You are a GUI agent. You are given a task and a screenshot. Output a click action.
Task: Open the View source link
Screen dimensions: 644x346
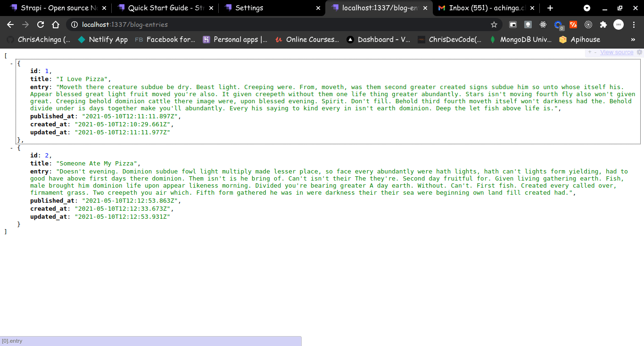[617, 52]
